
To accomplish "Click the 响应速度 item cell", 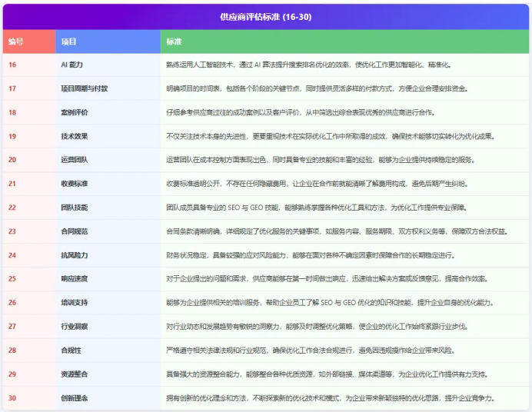I will pos(75,279).
